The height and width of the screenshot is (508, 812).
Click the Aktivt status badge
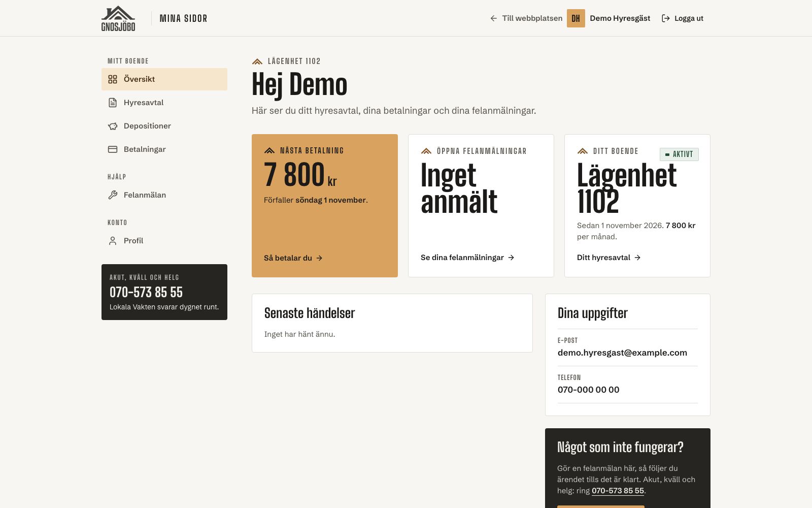point(679,154)
